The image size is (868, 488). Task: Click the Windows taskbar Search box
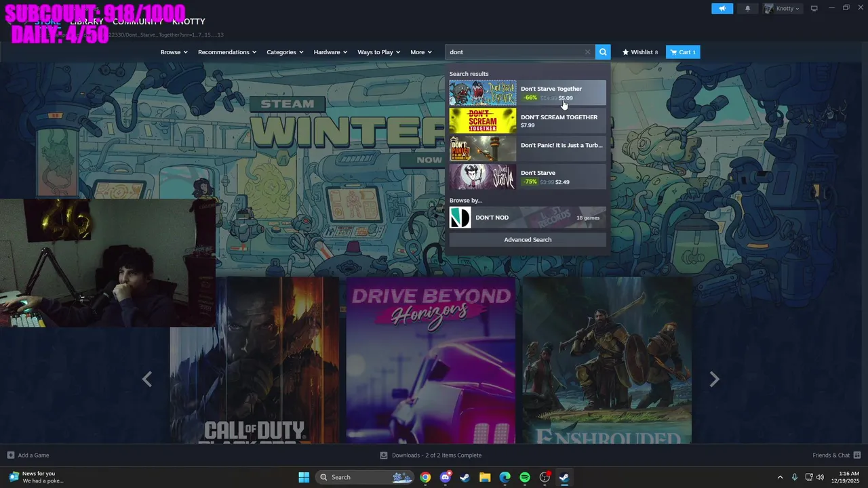[x=366, y=477]
